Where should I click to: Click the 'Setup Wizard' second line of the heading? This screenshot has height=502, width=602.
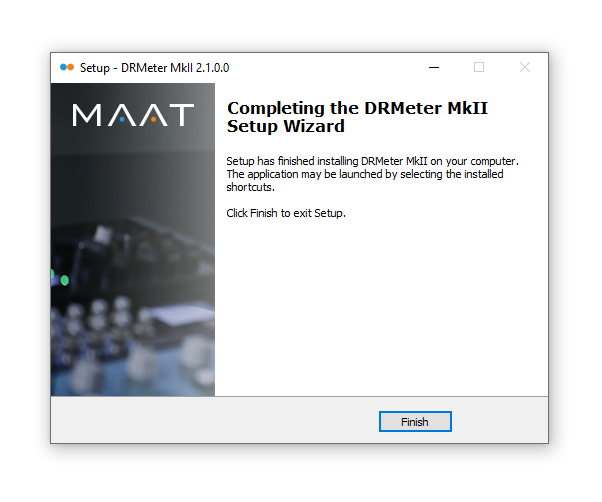click(286, 126)
